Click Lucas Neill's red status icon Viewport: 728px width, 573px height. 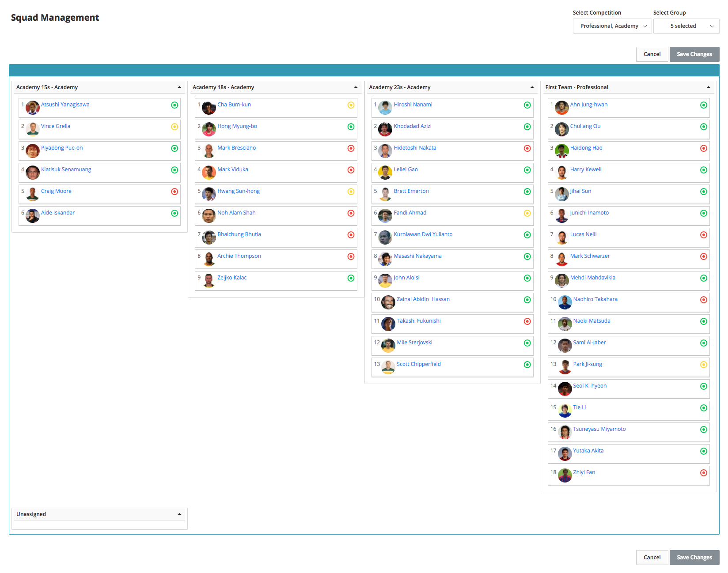click(x=704, y=235)
